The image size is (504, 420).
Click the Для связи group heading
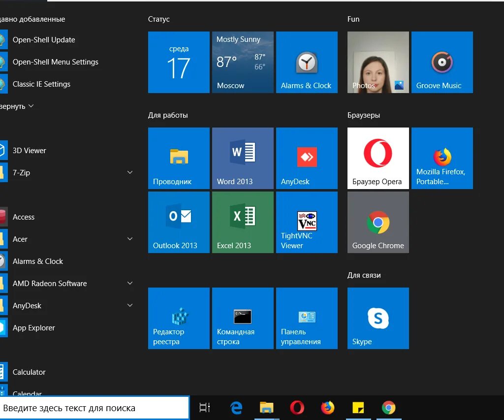pyautogui.click(x=364, y=275)
